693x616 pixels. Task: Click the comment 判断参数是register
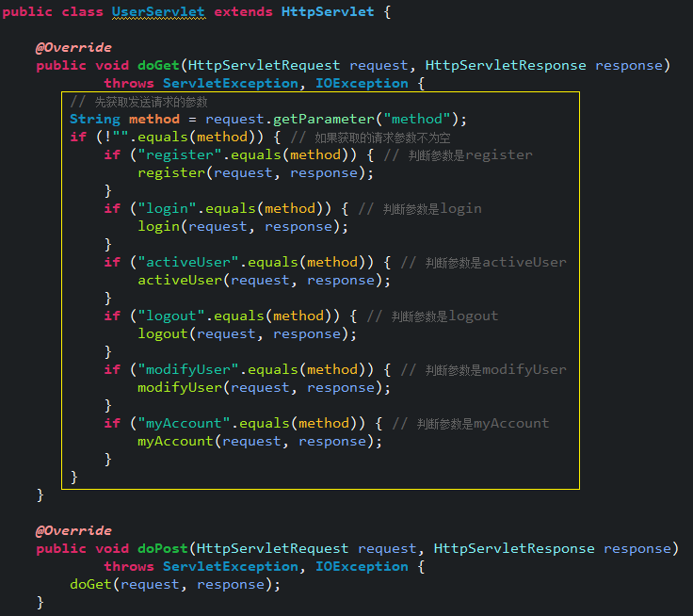(x=458, y=155)
